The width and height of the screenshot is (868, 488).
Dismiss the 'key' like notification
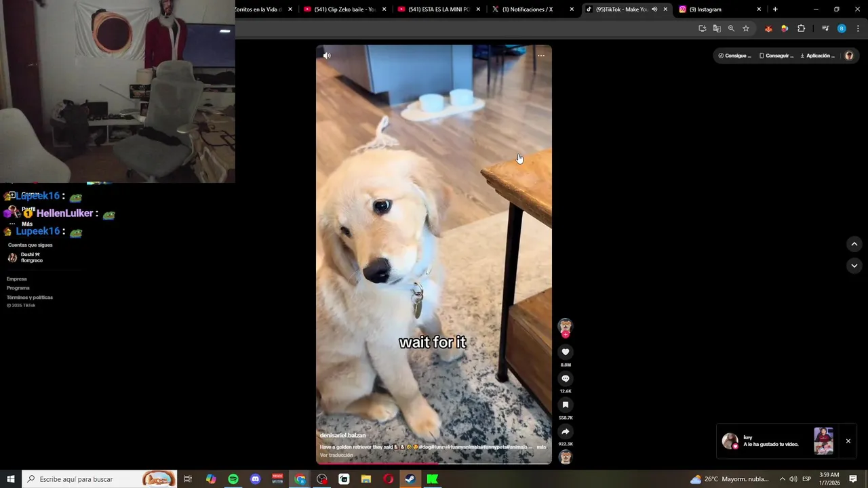tap(848, 441)
